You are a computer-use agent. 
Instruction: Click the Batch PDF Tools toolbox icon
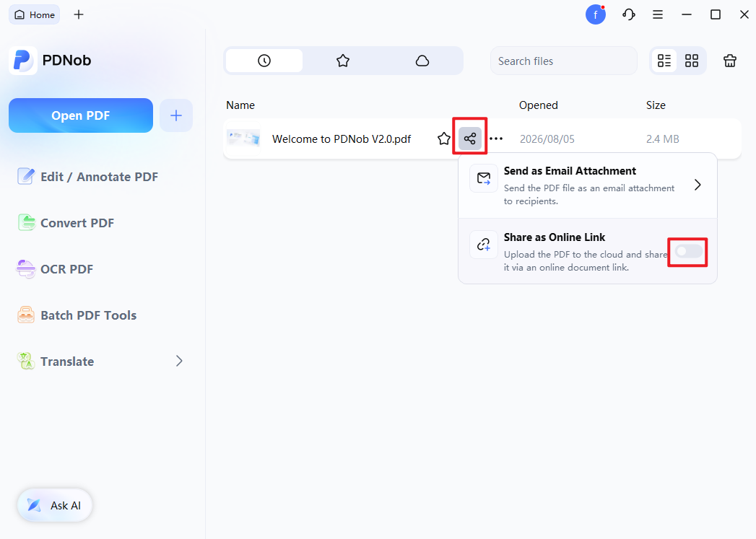(x=25, y=315)
